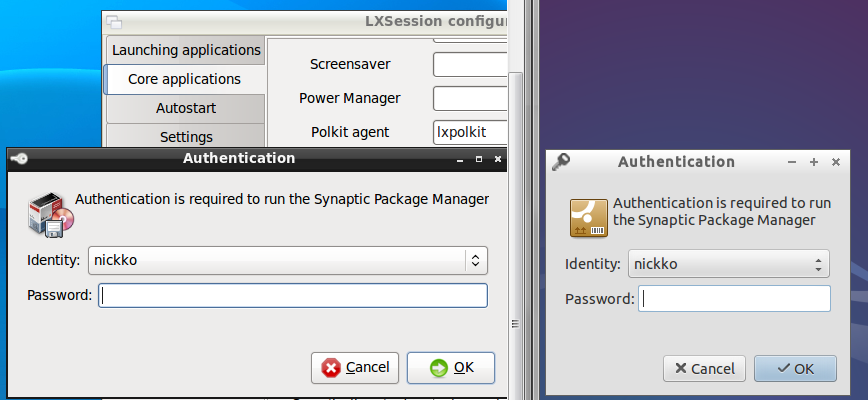Click OK with green arrow in left dialog
This screenshot has width=868, height=400.
[451, 368]
